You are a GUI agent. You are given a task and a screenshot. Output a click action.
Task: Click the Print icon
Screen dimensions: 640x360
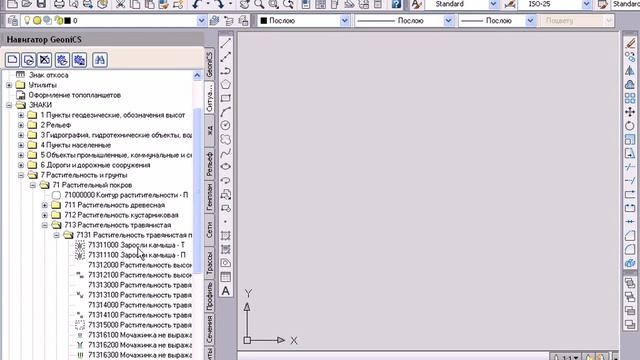tap(59, 4)
